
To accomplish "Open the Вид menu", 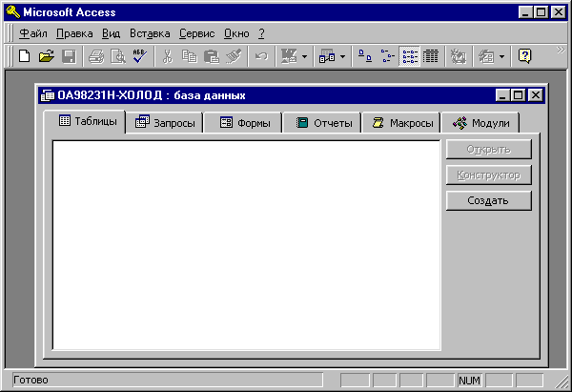I will (x=111, y=33).
